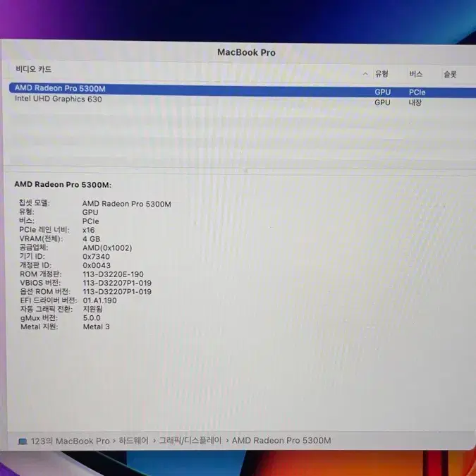This screenshot has width=476, height=476.
Task: Click the GPU type cell of Intel row
Action: 382,103
